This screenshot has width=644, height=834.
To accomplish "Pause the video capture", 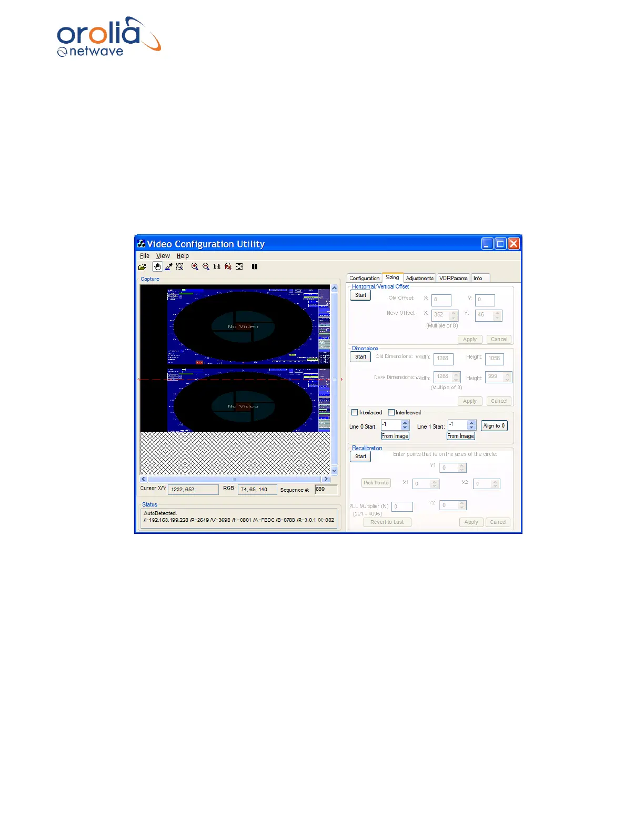I will tap(255, 266).
